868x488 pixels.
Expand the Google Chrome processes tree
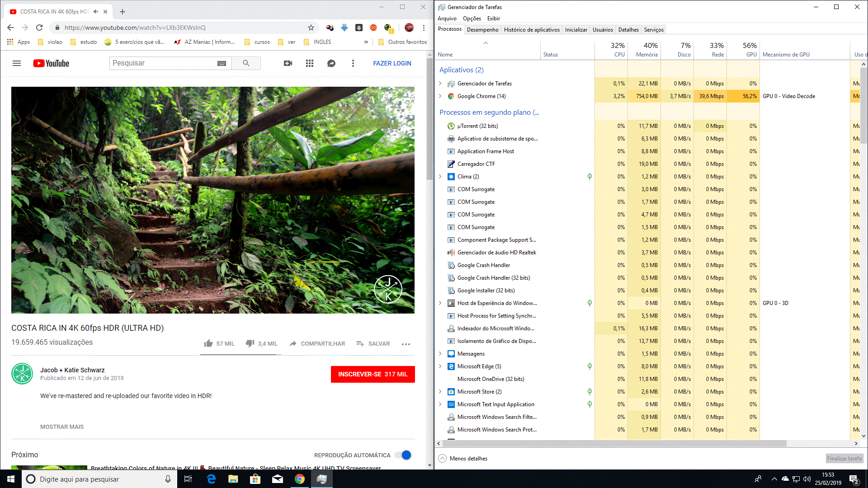[x=440, y=96]
